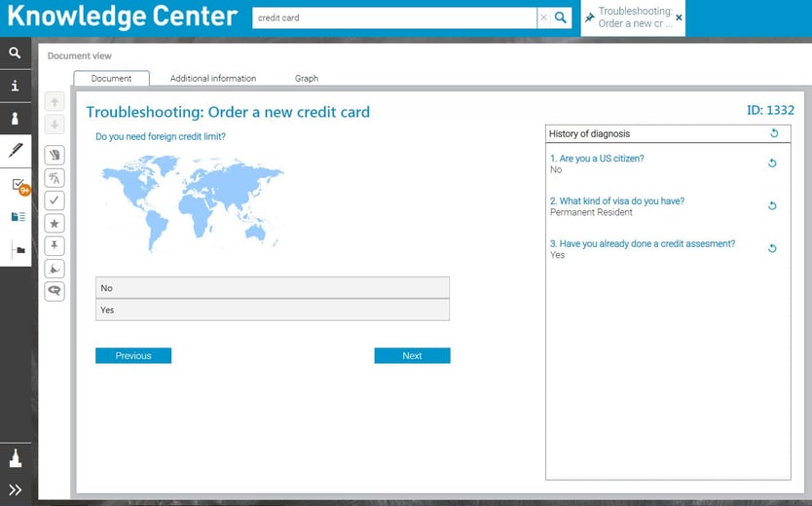Reset the entire History of diagnosis

click(x=774, y=133)
